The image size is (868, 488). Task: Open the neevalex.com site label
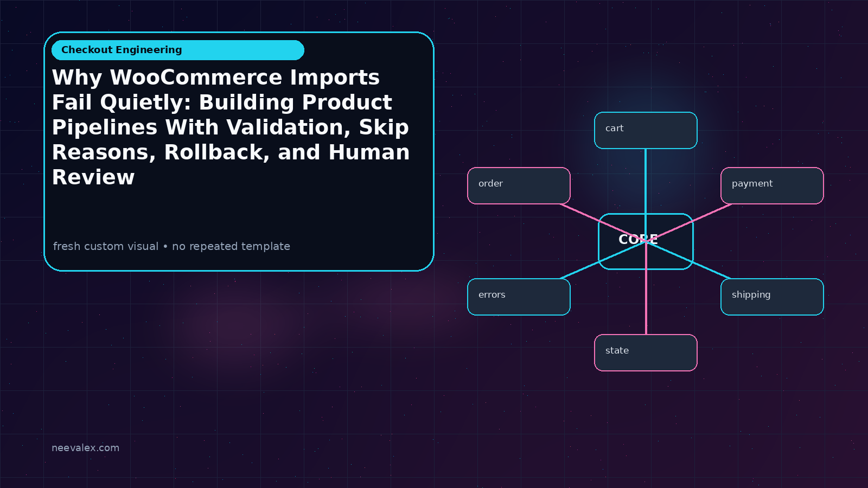85,448
